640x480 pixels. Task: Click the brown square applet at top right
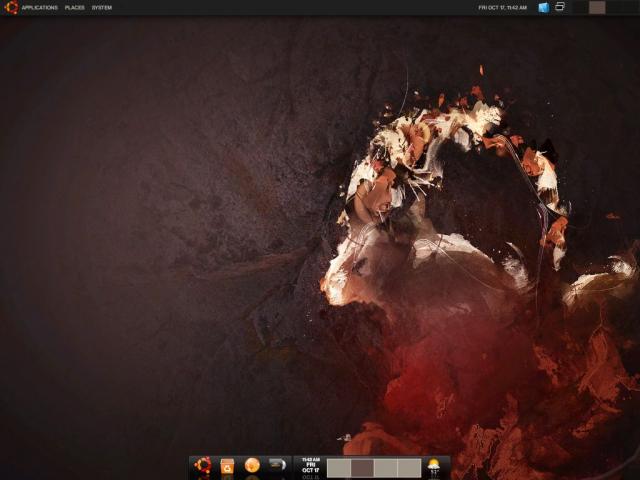pos(597,7)
